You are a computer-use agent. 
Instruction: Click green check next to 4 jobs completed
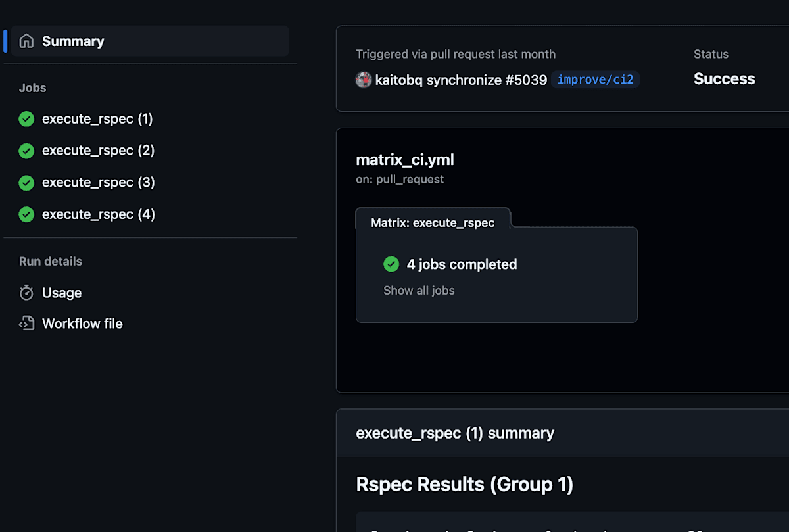[391, 264]
